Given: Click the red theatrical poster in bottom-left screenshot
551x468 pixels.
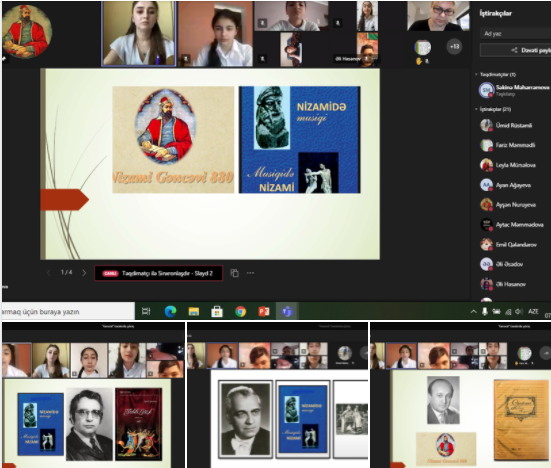Looking at the screenshot, I should point(138,424).
